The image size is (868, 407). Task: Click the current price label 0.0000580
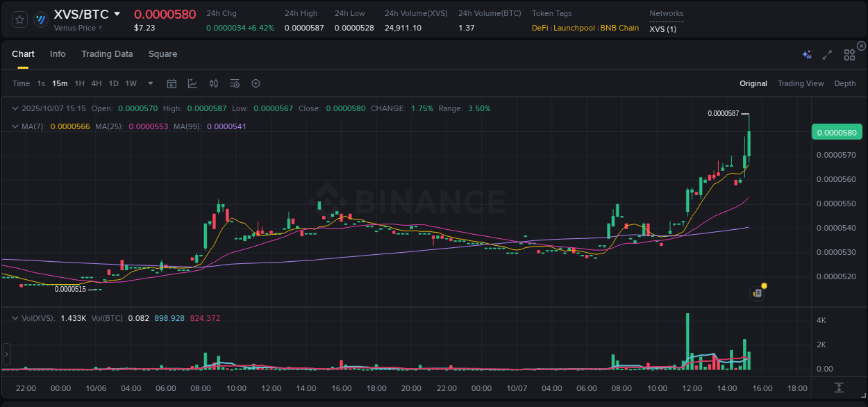point(836,131)
